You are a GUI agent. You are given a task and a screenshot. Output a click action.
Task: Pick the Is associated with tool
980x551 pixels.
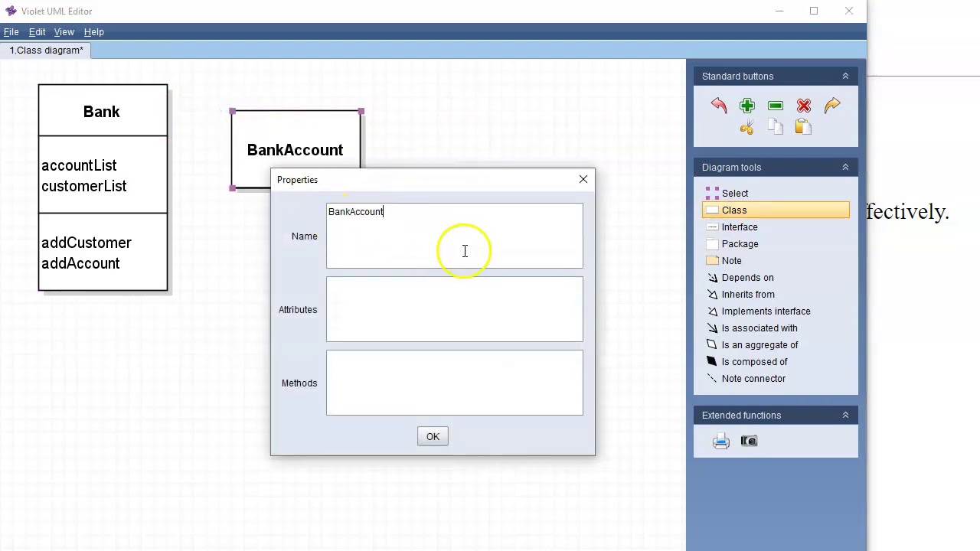(776, 328)
